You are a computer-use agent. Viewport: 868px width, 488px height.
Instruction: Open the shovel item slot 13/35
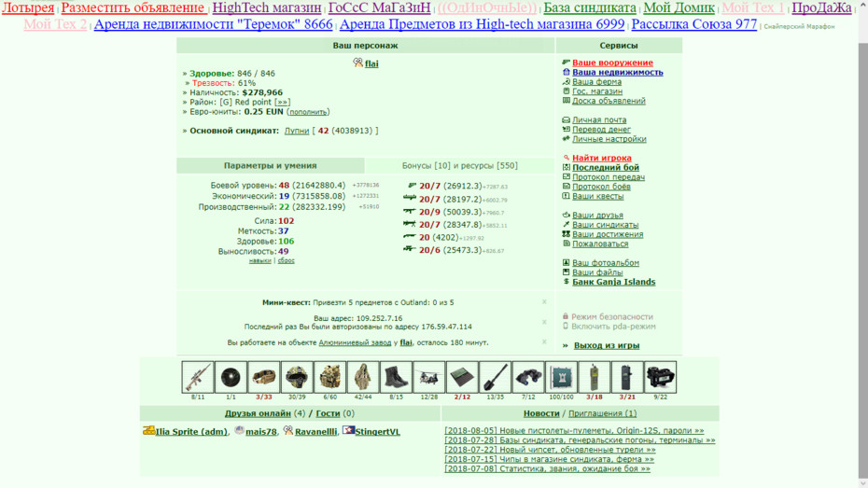pos(495,377)
